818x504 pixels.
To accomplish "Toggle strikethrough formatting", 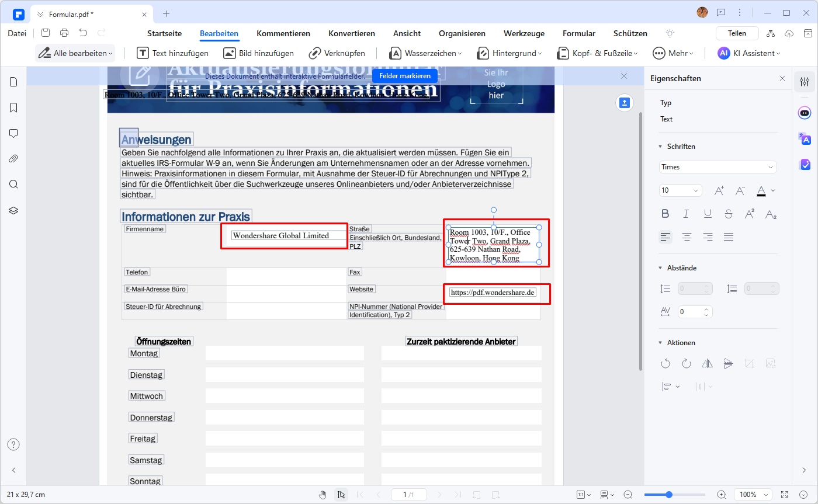I will point(728,214).
